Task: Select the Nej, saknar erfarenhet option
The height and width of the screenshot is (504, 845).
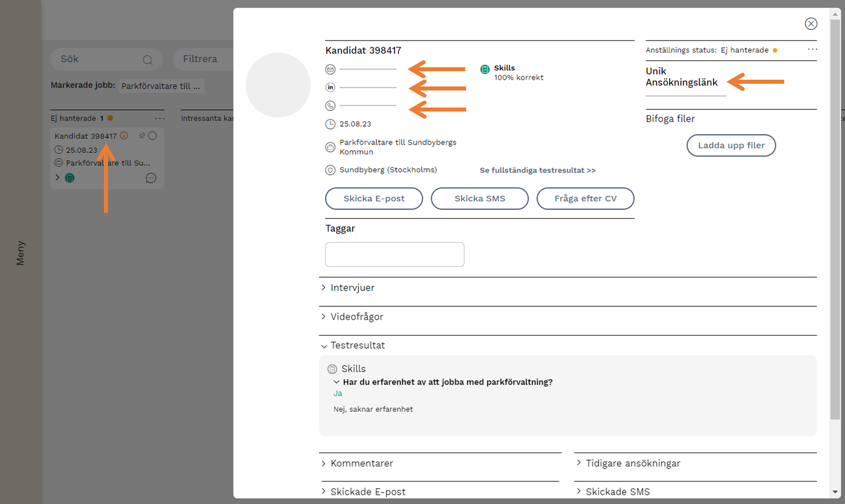Action: pyautogui.click(x=373, y=409)
